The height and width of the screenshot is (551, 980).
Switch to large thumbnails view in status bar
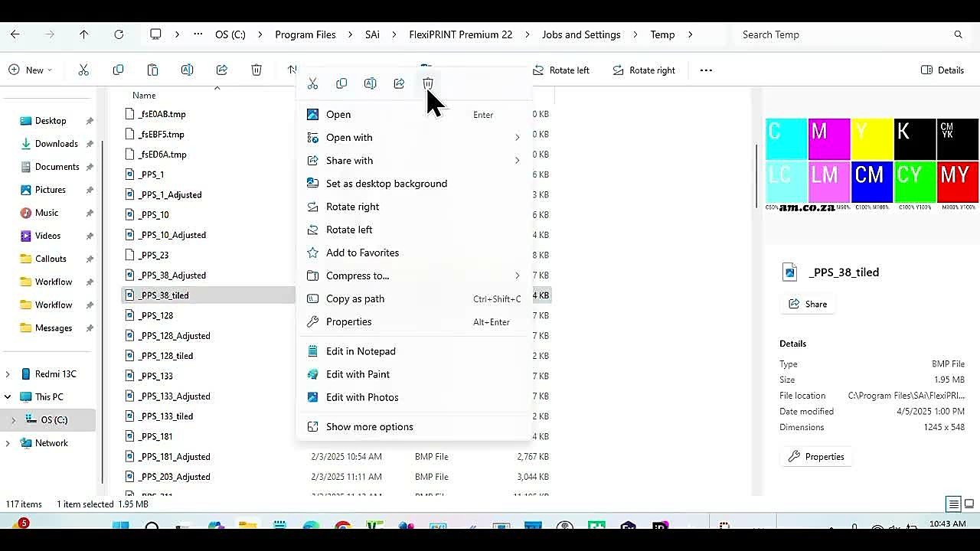point(969,504)
